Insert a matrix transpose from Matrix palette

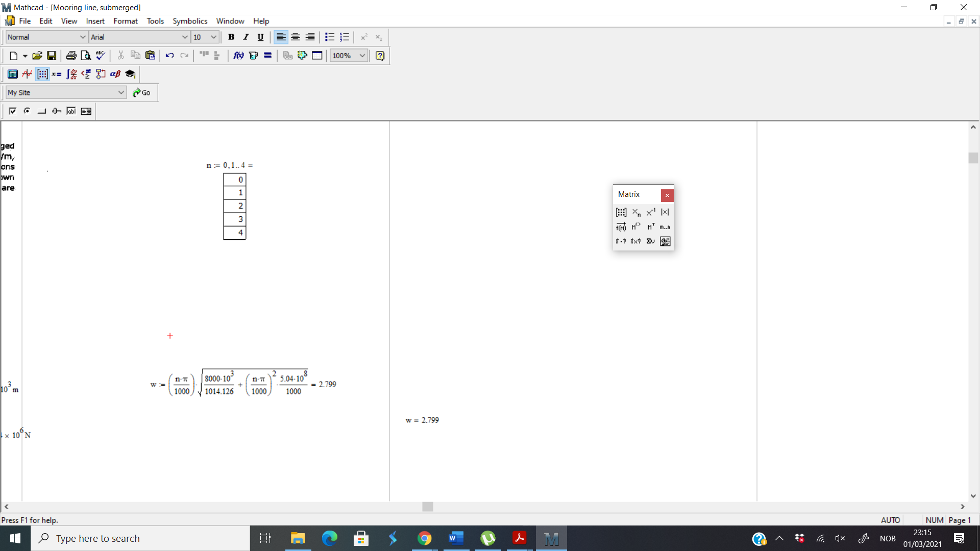651,227
